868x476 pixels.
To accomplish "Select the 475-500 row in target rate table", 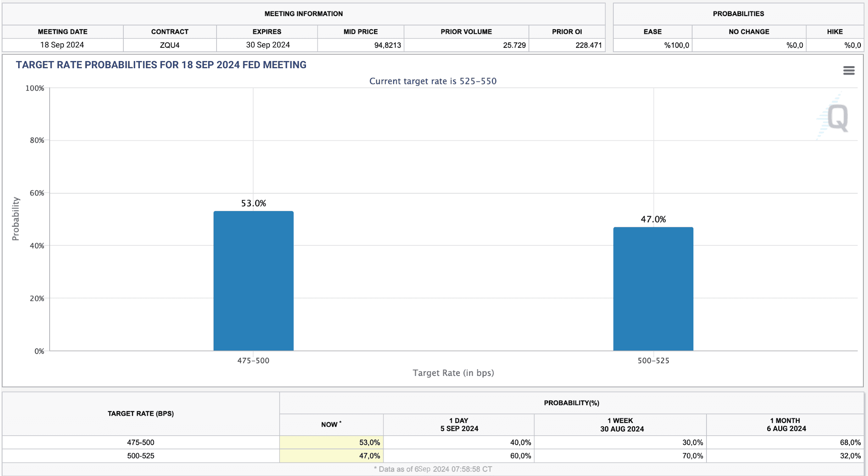I will click(x=433, y=443).
